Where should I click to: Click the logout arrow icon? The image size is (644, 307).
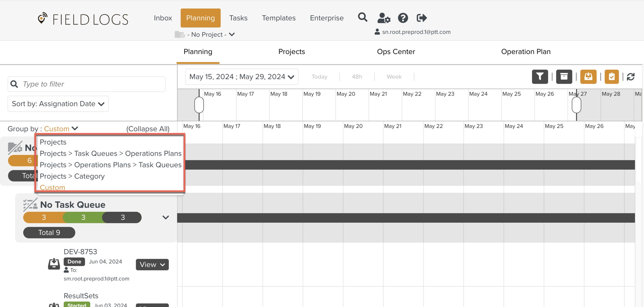pos(422,18)
